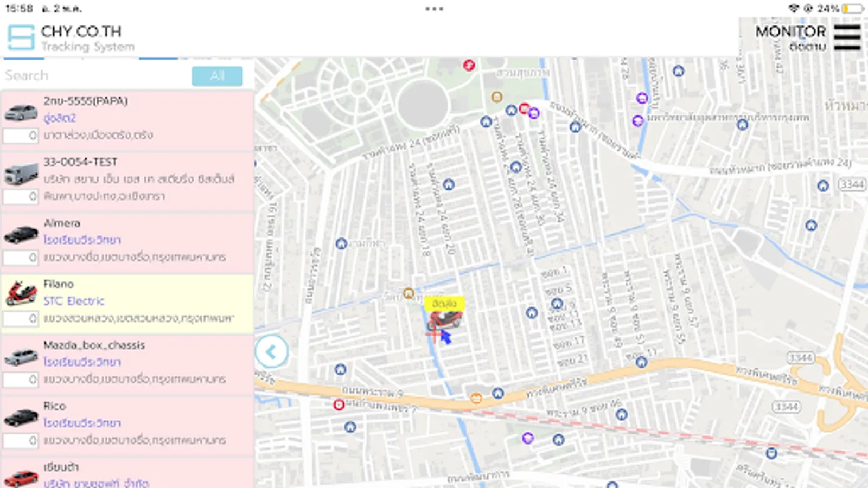Select the truck icon in 33-0054-TEST row
The width and height of the screenshot is (868, 488).
[x=21, y=174]
